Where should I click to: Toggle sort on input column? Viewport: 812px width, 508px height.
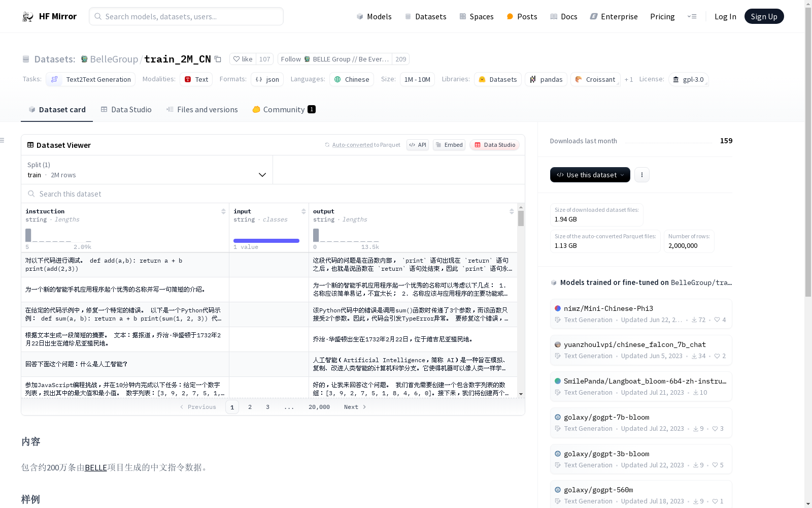point(303,211)
